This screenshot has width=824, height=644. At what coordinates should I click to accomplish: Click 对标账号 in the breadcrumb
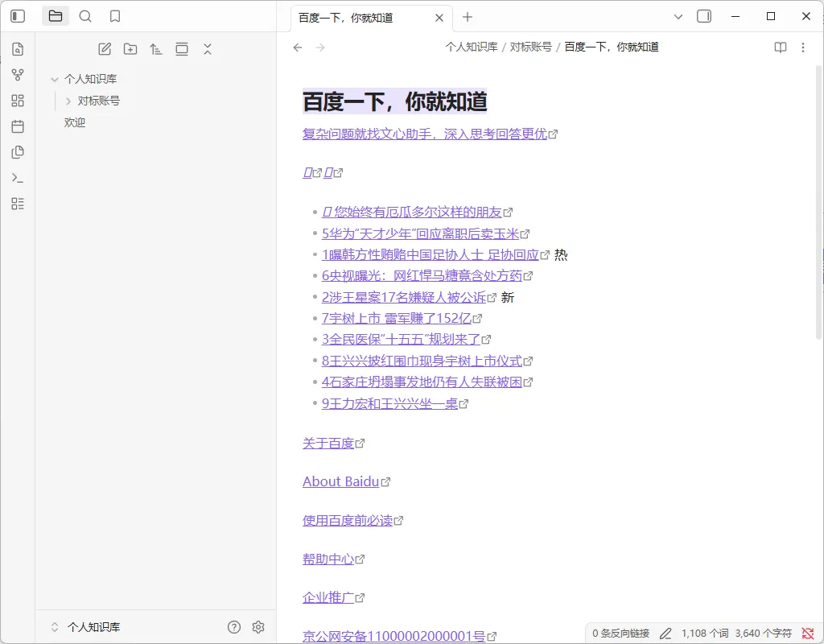pos(531,47)
